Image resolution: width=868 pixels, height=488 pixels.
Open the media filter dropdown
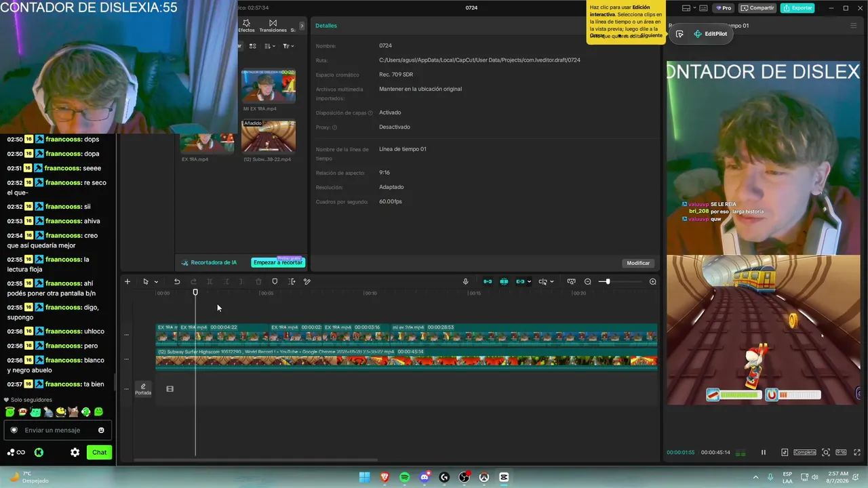pyautogui.click(x=288, y=46)
